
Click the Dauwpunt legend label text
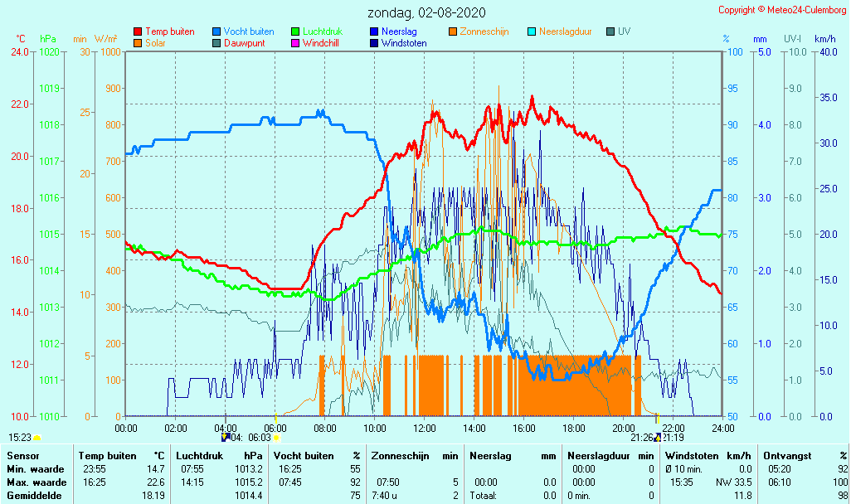click(245, 42)
